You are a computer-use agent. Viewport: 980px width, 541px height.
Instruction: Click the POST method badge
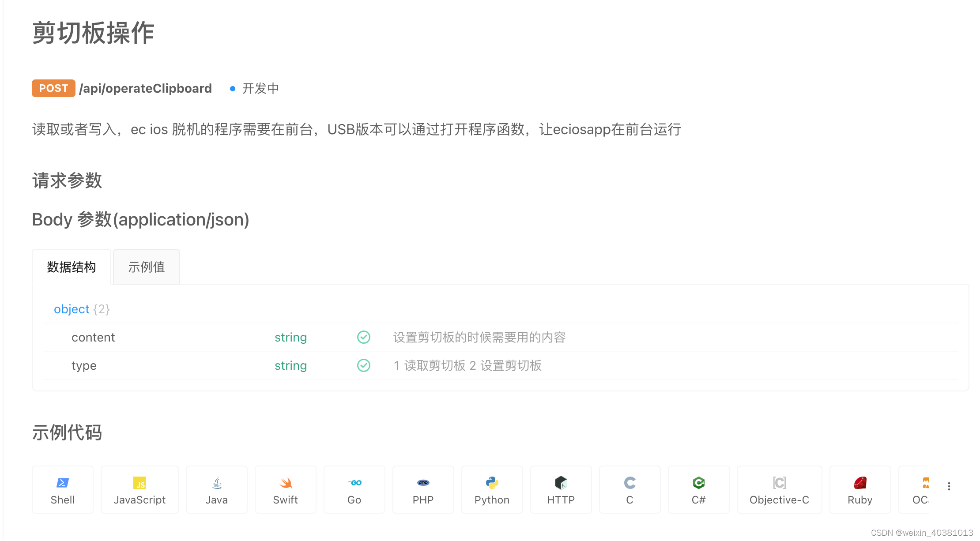[53, 88]
